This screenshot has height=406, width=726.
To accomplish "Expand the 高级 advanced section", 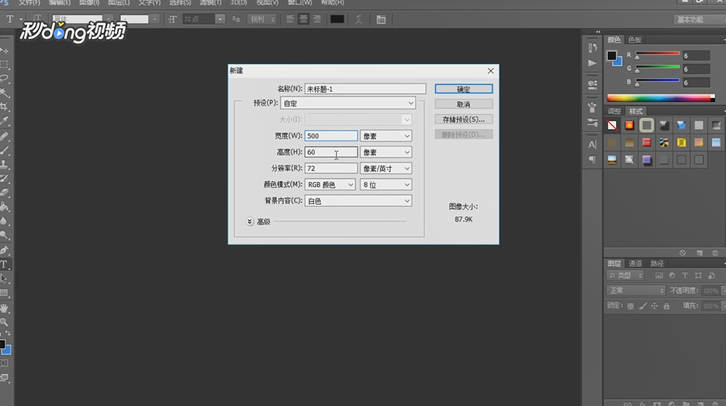I will pyautogui.click(x=250, y=222).
